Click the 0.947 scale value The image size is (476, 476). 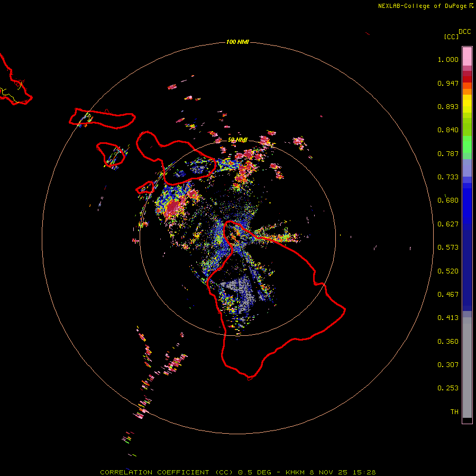tap(448, 83)
